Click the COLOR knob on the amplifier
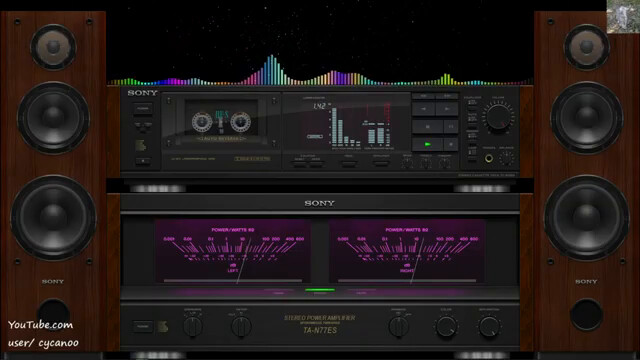 (x=446, y=327)
